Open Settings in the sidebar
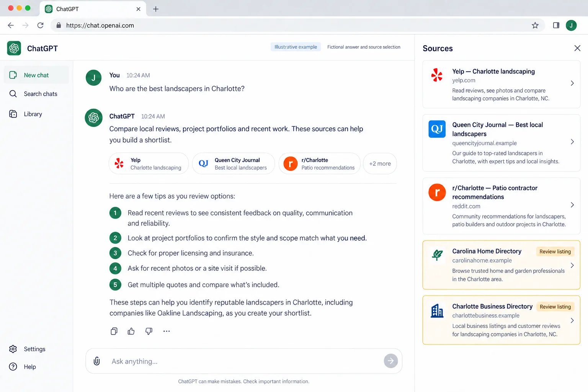588x392 pixels. point(27,349)
